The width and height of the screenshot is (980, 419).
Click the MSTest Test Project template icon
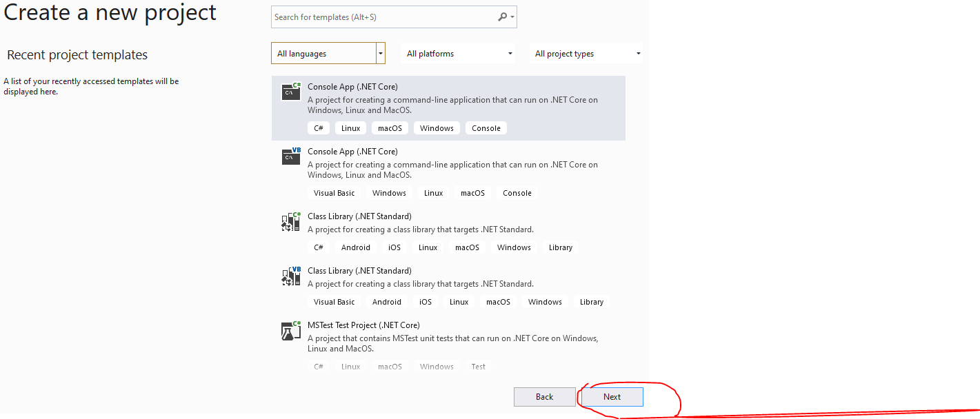[x=291, y=329]
